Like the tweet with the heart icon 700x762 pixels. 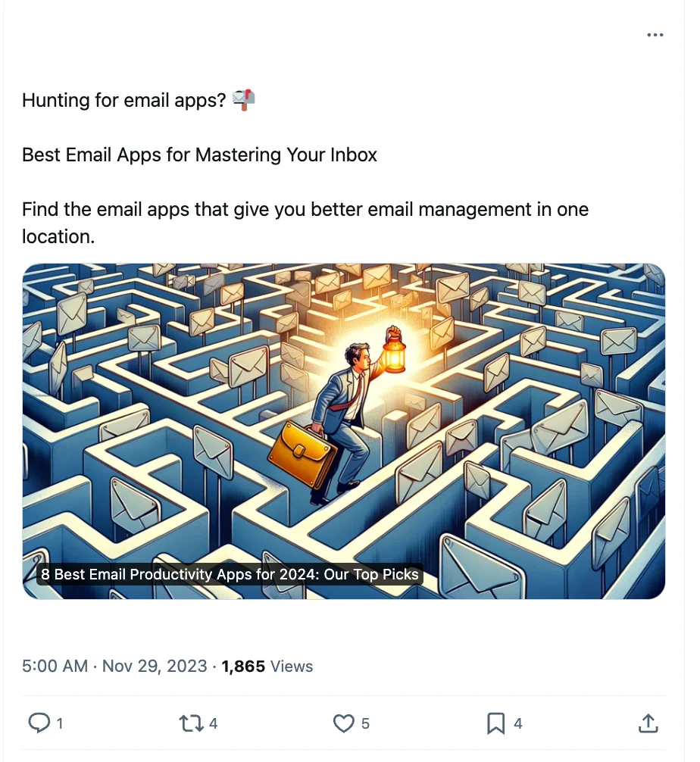point(344,723)
